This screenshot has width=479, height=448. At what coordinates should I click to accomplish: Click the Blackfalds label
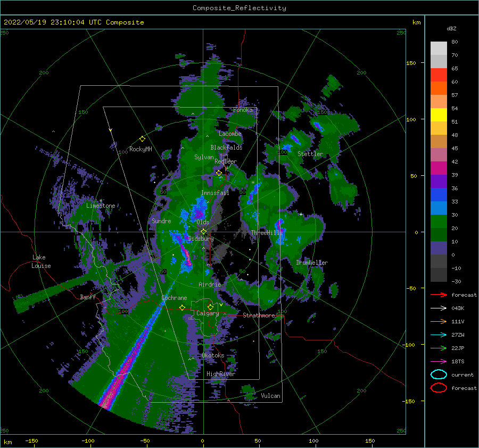pyautogui.click(x=226, y=148)
